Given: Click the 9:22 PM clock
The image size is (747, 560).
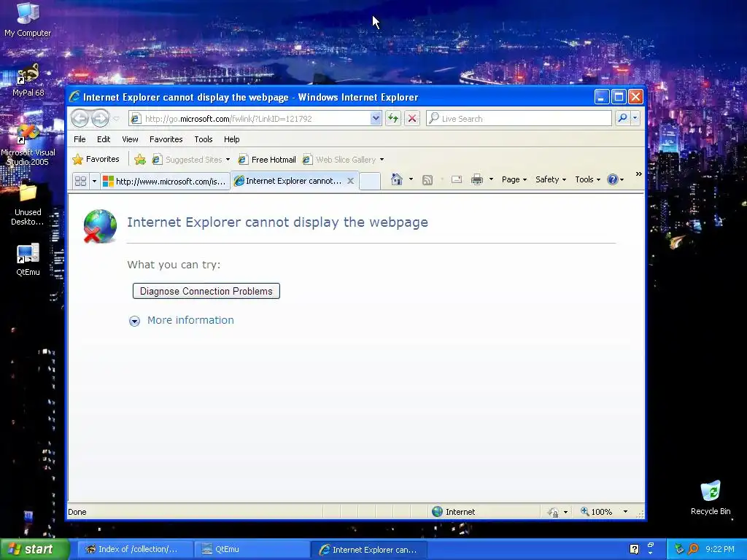Looking at the screenshot, I should coord(720,549).
